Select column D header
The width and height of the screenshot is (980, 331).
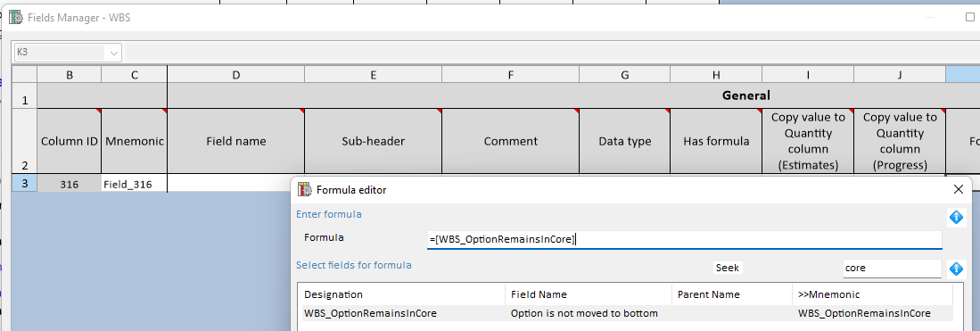(235, 74)
